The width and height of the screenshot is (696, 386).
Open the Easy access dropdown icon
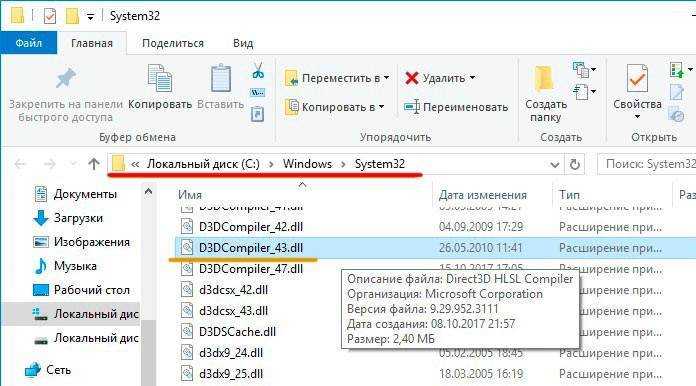[584, 92]
